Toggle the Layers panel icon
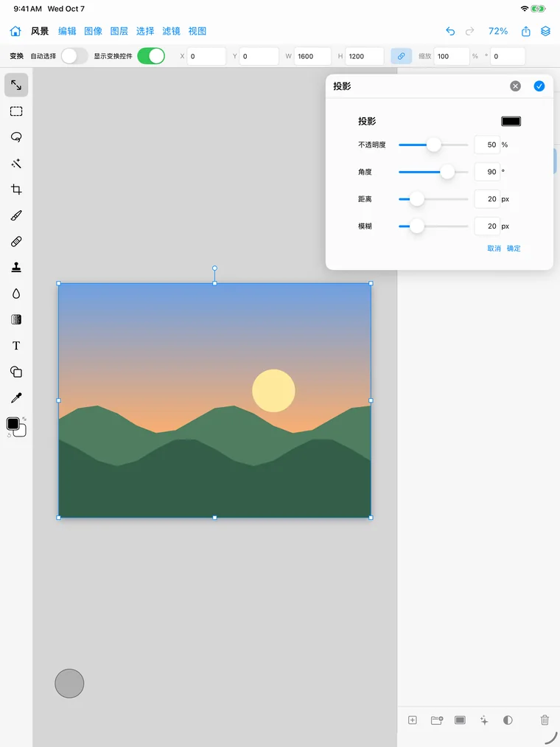The width and height of the screenshot is (560, 747). [546, 32]
